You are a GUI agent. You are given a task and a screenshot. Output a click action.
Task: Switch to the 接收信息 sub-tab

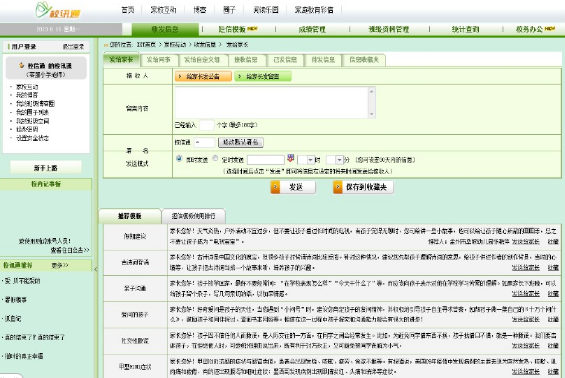click(x=246, y=60)
